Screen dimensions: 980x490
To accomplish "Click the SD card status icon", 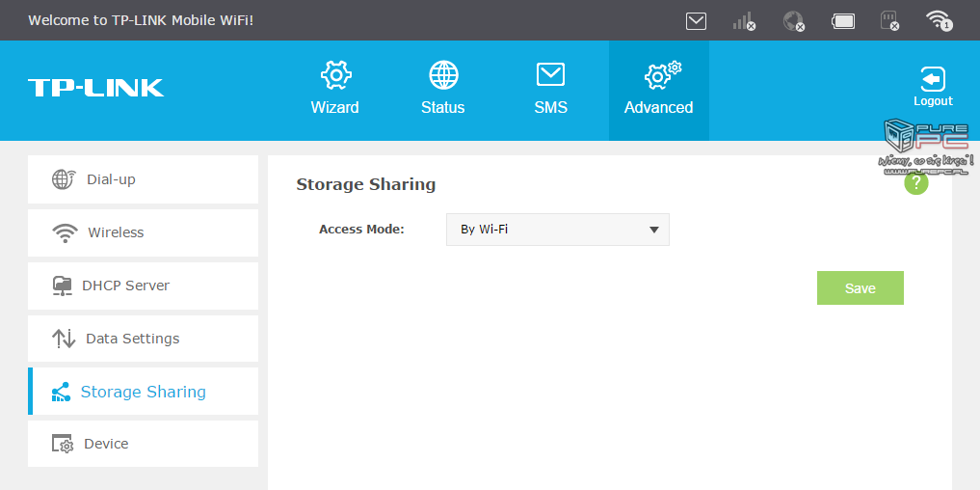I will point(889,20).
